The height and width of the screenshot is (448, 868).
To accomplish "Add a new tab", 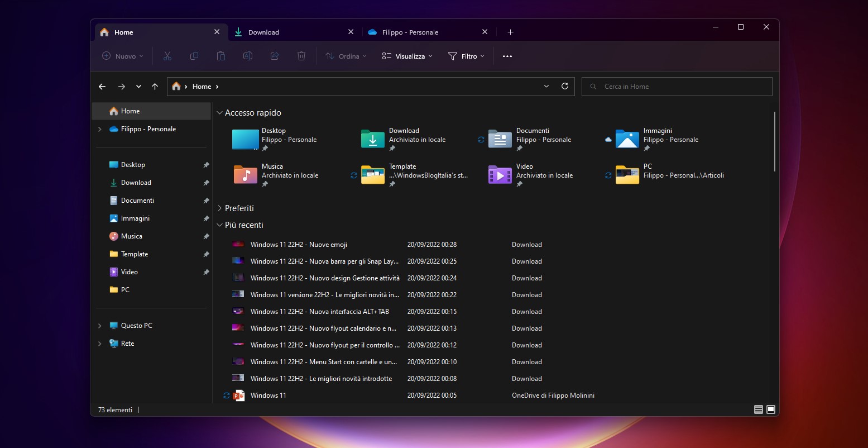I will 510,32.
